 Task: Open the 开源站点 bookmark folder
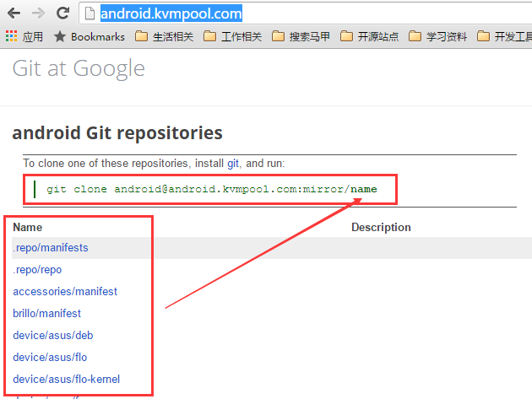pos(370,36)
